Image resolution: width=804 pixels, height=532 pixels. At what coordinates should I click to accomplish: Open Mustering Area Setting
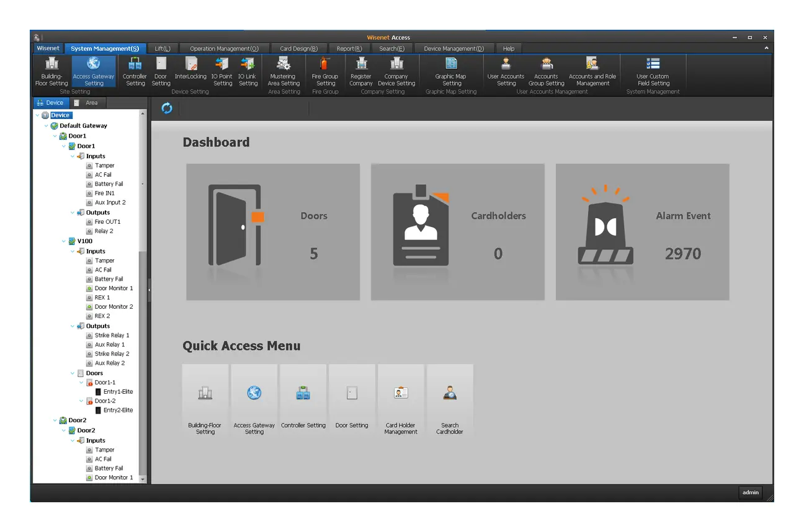(x=284, y=72)
